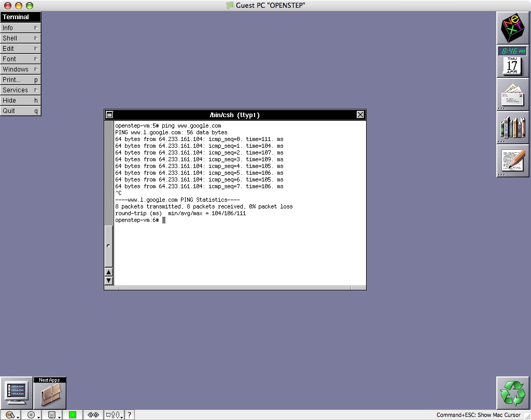
Task: Click the help question mark button
Action: [129, 414]
